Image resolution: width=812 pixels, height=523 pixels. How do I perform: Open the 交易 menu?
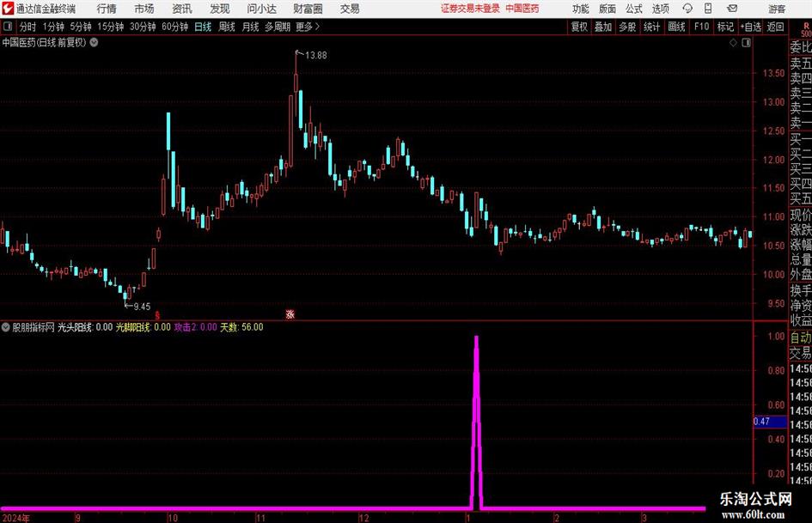pyautogui.click(x=350, y=9)
